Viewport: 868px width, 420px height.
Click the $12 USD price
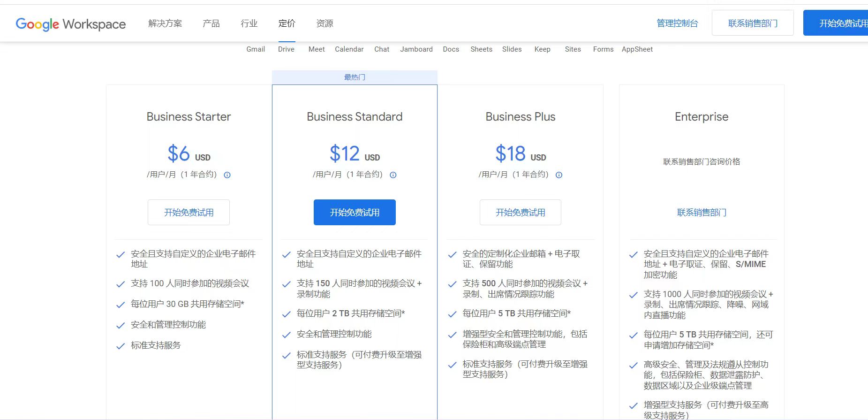tap(355, 153)
